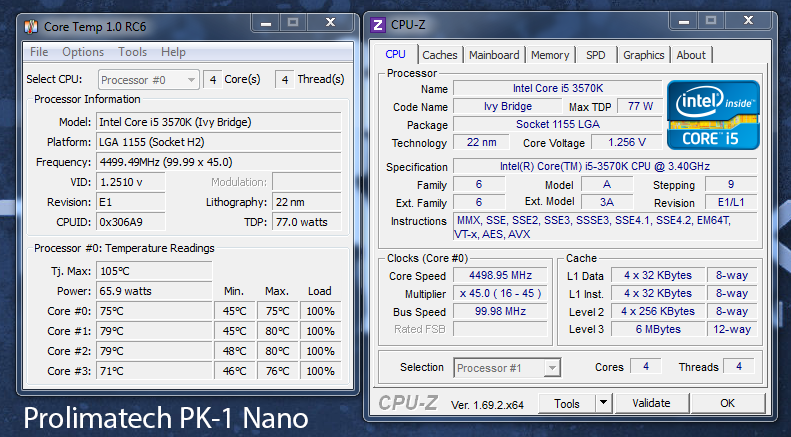Viewport: 791px width, 437px height.
Task: Open the Options menu in Core Temp
Action: click(x=83, y=52)
